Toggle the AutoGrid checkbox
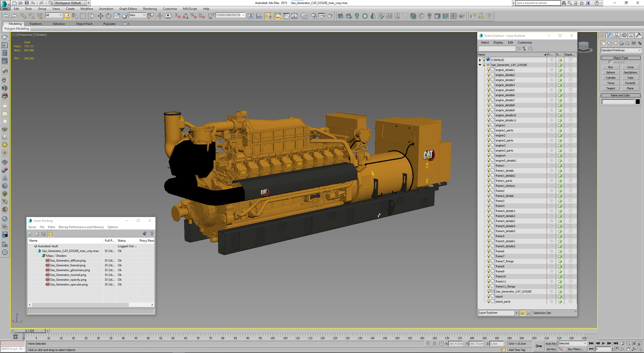Viewport: 644px width, 353px height. coord(610,62)
